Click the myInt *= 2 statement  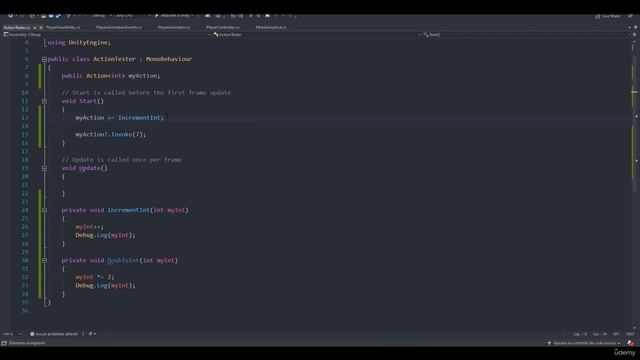pos(94,277)
